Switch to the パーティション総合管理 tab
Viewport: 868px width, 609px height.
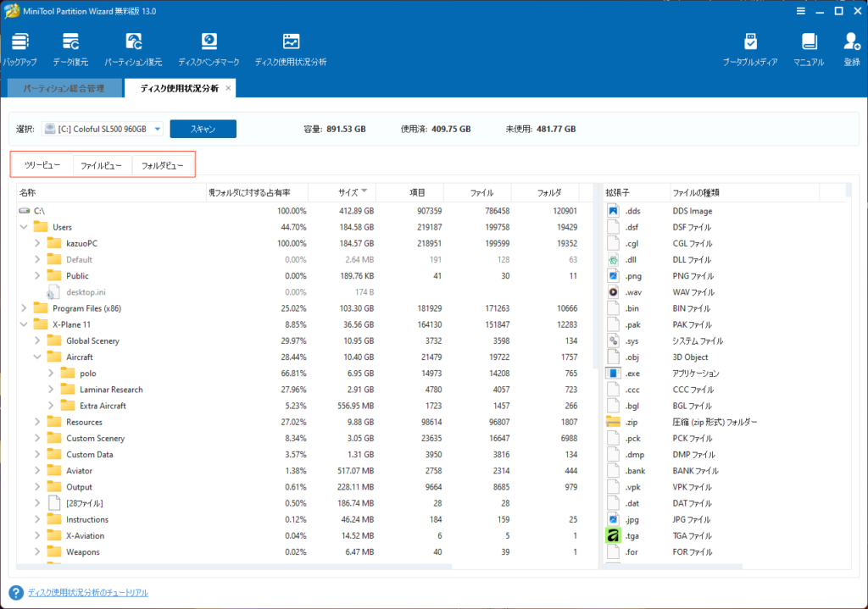tap(64, 88)
